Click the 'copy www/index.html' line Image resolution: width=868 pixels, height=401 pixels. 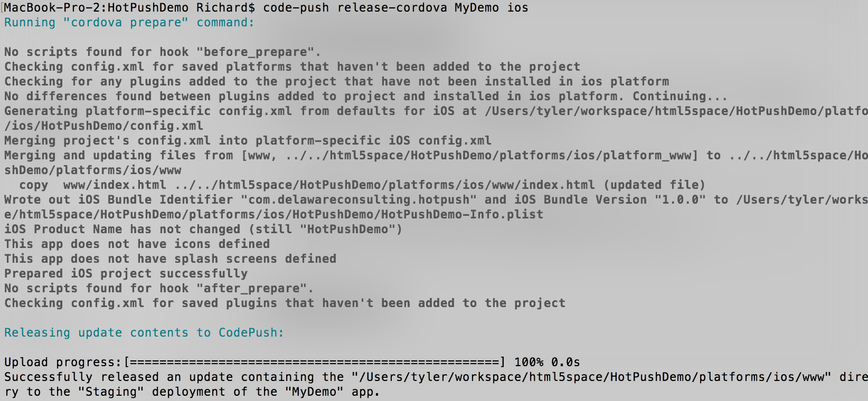click(362, 185)
